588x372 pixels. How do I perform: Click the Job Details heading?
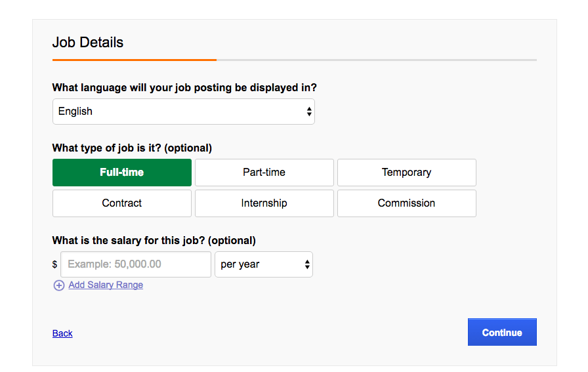click(88, 43)
